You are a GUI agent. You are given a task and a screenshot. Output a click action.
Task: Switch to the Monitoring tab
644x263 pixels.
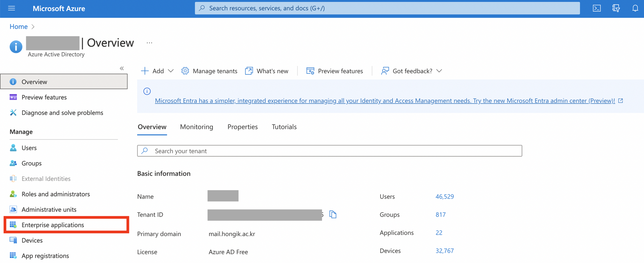click(196, 127)
